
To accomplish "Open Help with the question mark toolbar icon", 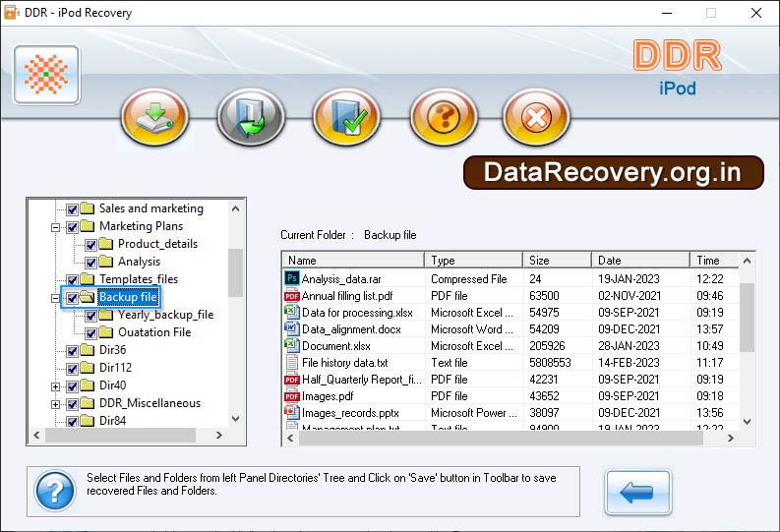I will pos(444,117).
